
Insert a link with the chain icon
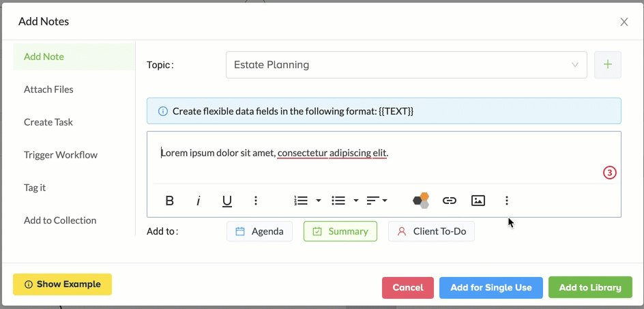coord(450,201)
